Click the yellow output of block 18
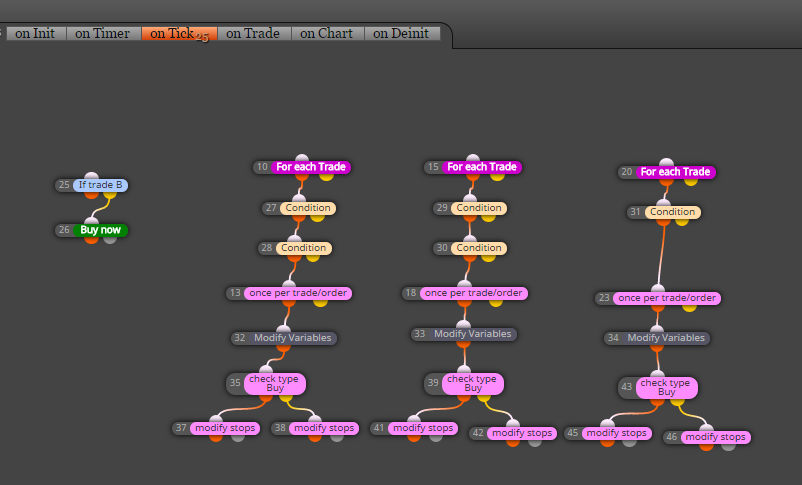The height and width of the screenshot is (485, 802). point(496,303)
